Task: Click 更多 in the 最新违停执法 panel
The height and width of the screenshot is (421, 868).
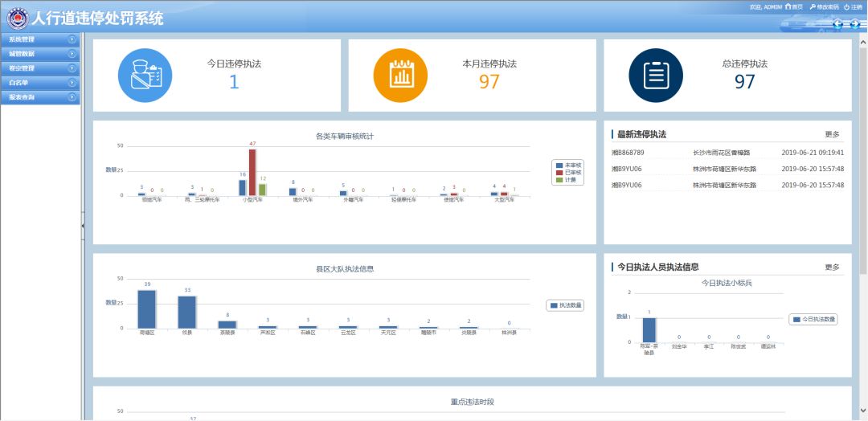Action: [832, 134]
